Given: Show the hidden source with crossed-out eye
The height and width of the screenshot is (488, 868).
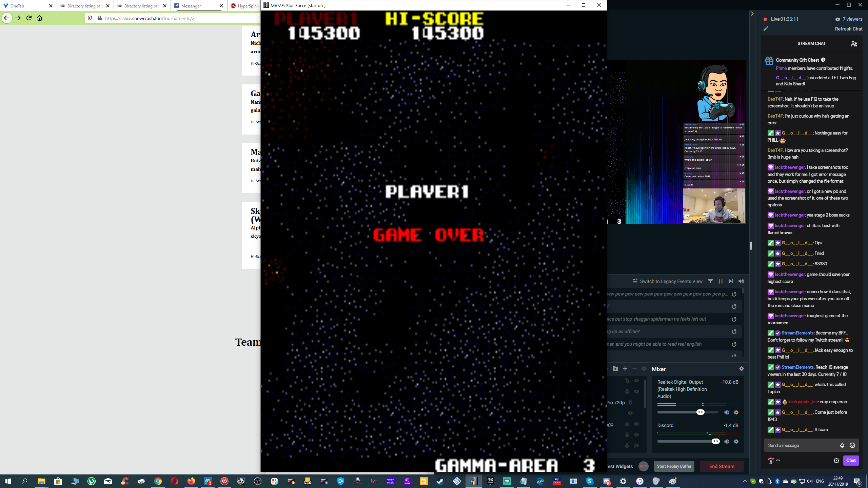Looking at the screenshot, I should click(x=636, y=446).
